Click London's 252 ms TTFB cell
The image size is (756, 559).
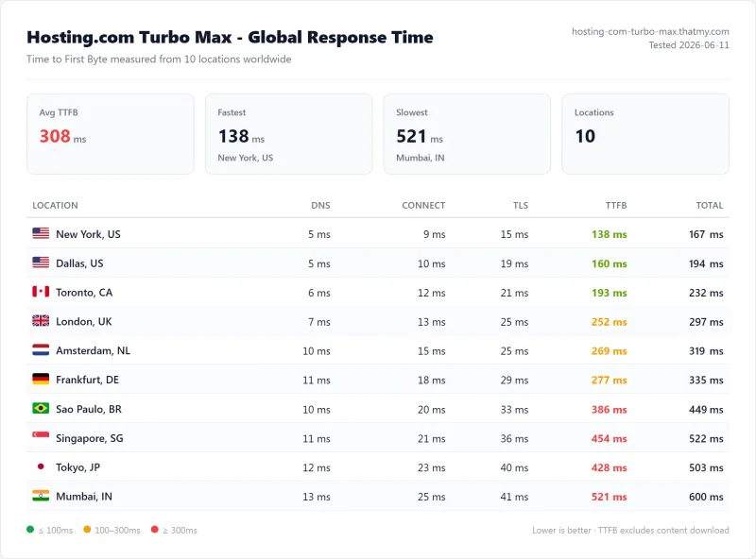click(610, 321)
